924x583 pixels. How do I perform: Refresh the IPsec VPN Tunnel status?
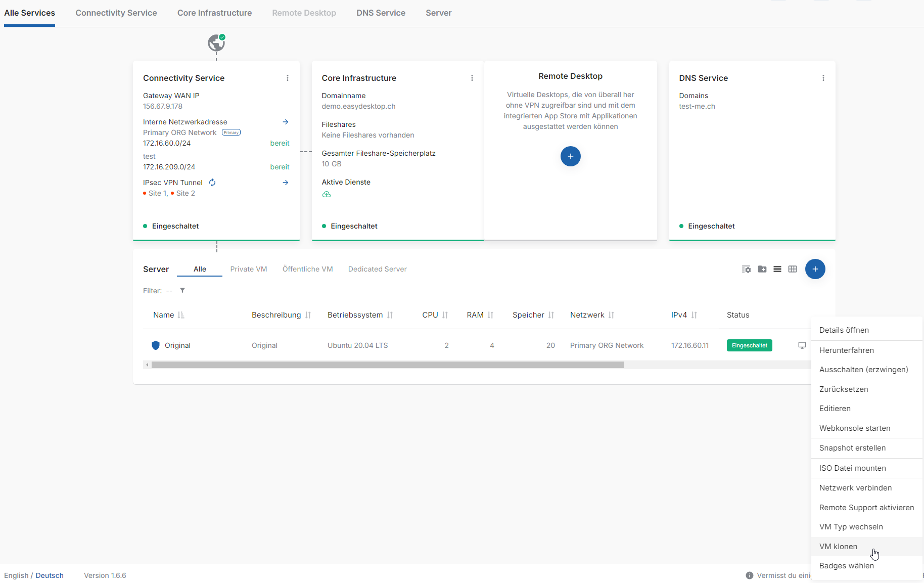coord(212,183)
